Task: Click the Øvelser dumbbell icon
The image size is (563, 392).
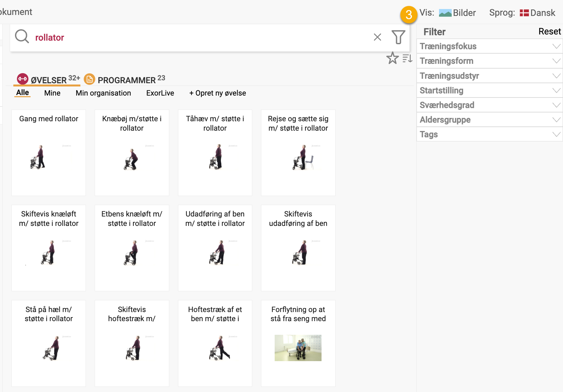Action: click(x=22, y=79)
